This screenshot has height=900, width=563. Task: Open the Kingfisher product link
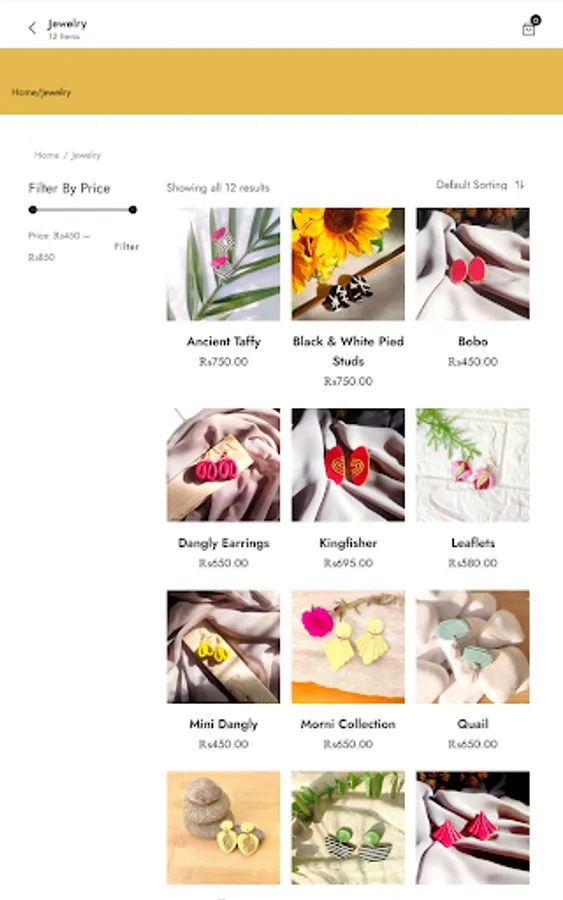pos(348,542)
